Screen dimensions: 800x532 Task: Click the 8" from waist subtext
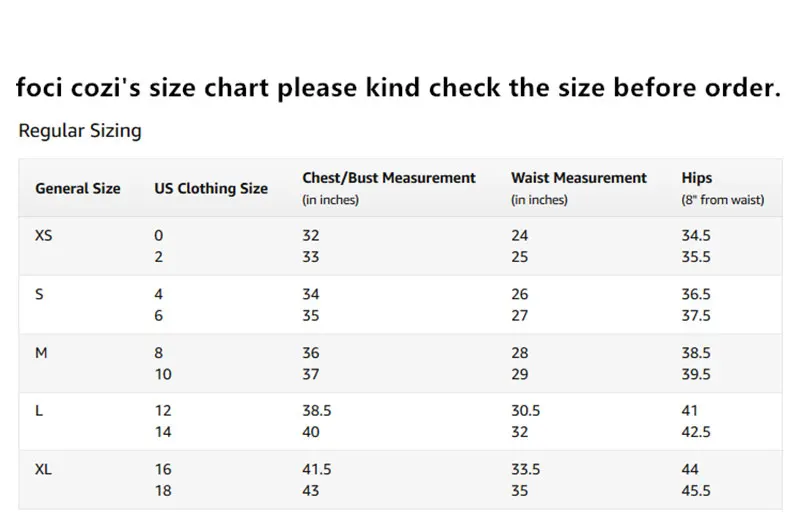click(x=723, y=200)
